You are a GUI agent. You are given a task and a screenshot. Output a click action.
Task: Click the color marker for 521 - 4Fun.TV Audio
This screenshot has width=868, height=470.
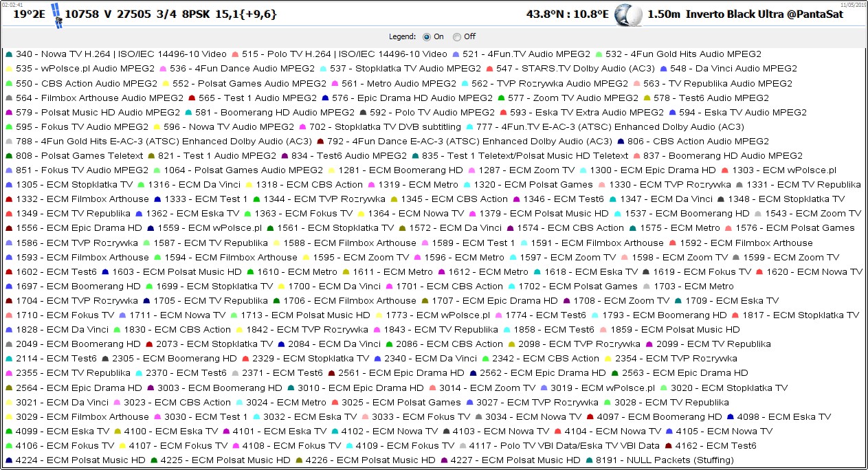[x=456, y=54]
